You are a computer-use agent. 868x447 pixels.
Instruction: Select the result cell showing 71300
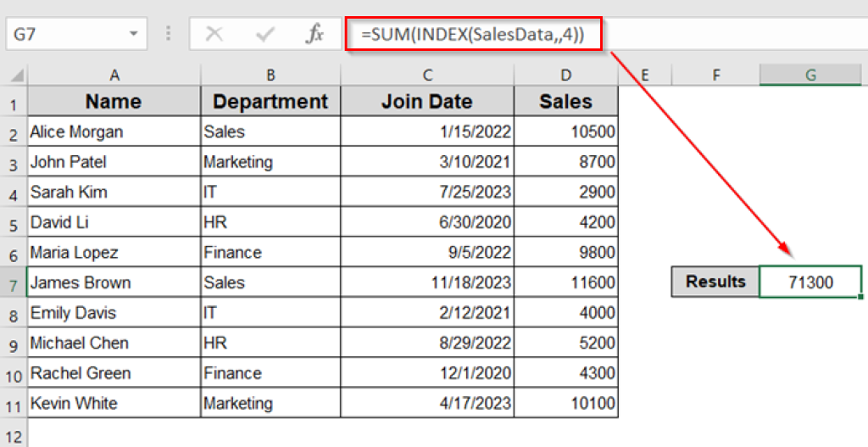pyautogui.click(x=810, y=282)
